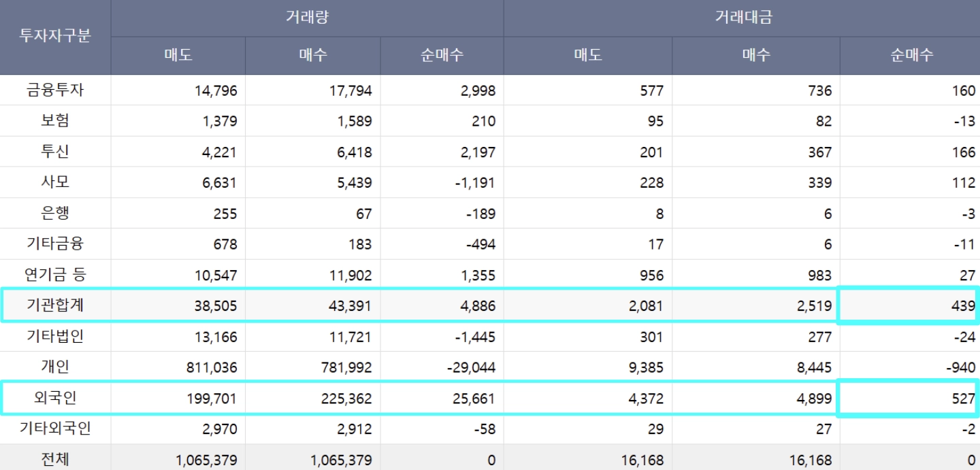
Task: Click the 매도 header under 거래대금
Action: click(588, 56)
